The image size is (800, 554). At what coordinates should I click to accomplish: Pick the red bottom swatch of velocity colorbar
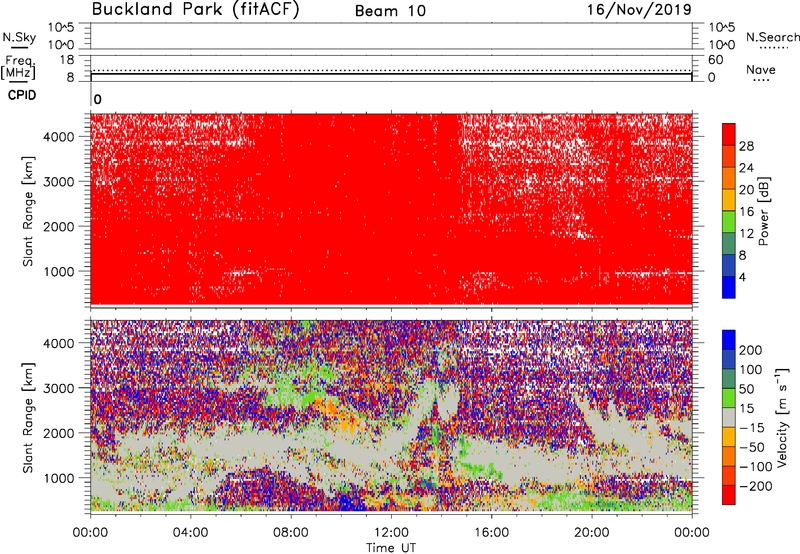(729, 495)
